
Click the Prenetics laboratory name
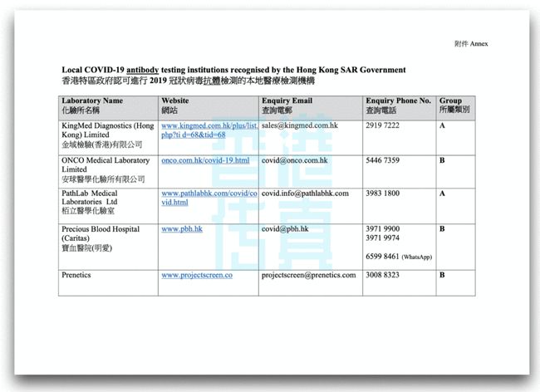76,275
